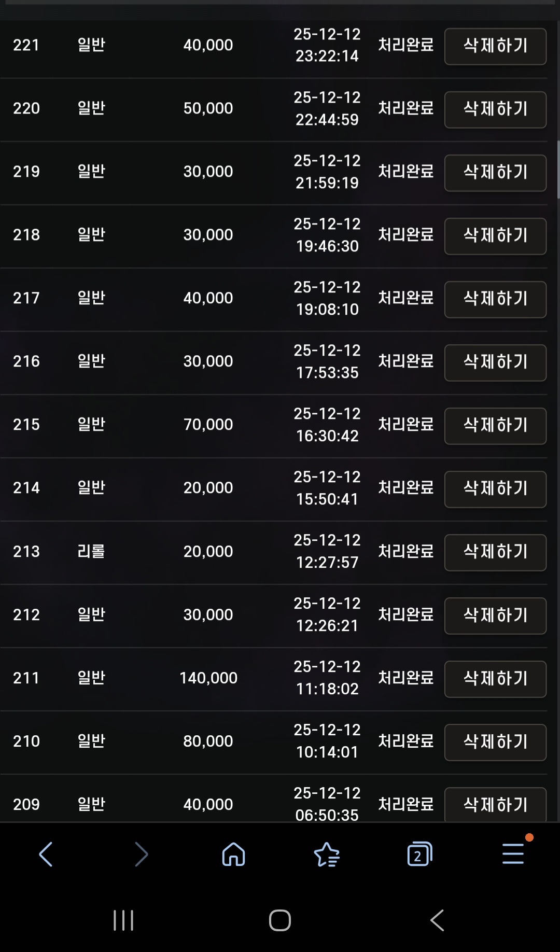Delete the 리롤 entry numbered 213
Viewport: 560px width, 952px height.
click(495, 552)
